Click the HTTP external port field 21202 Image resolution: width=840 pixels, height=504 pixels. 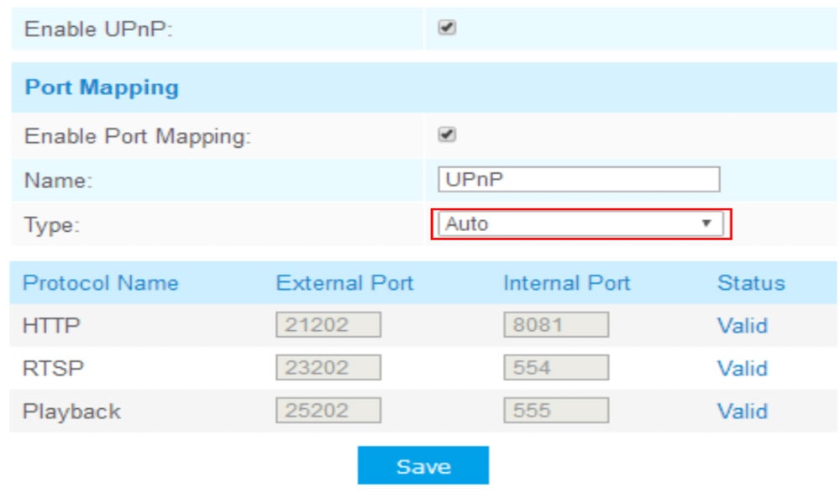click(x=328, y=324)
